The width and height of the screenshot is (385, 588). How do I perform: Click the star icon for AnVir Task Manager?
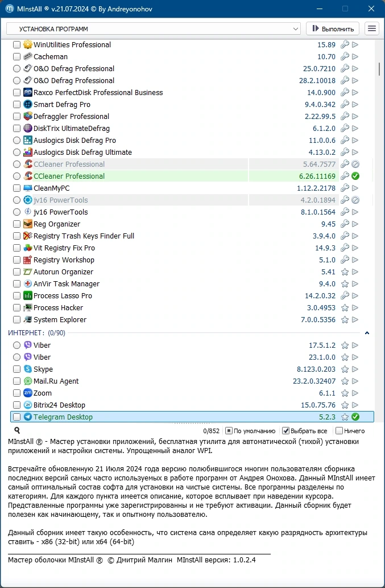coord(345,284)
